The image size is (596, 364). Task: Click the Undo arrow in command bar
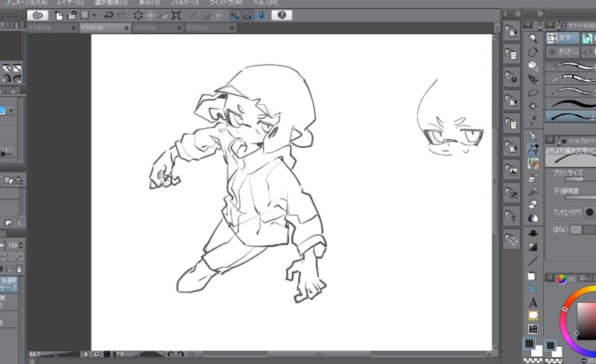pyautogui.click(x=109, y=16)
